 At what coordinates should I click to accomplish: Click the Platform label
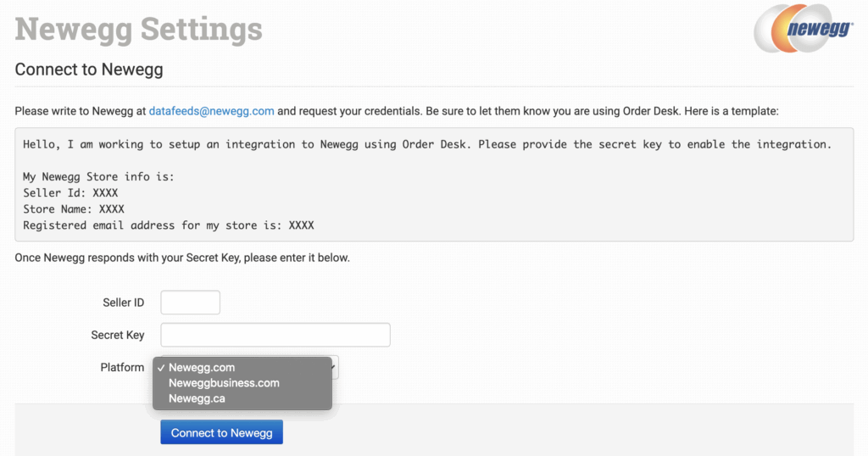tap(122, 368)
